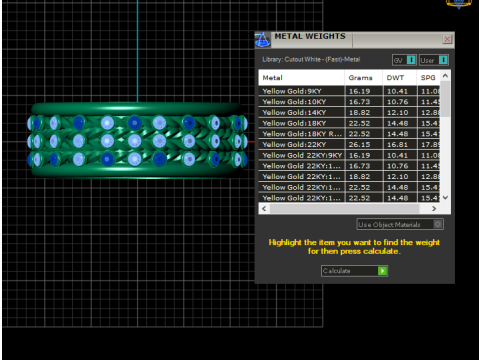Select the Yellow Gold:9KY row

pos(349,91)
